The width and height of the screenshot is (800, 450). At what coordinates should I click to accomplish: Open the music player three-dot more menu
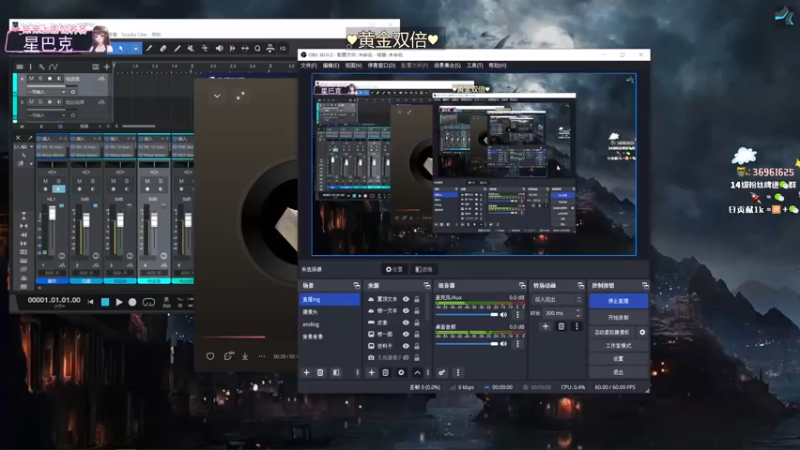coord(262,356)
